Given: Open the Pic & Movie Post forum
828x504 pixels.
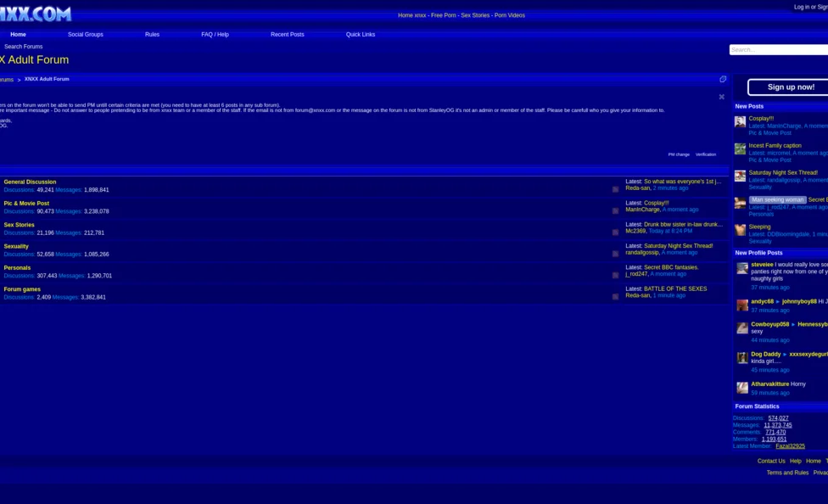Looking at the screenshot, I should pyautogui.click(x=26, y=204).
